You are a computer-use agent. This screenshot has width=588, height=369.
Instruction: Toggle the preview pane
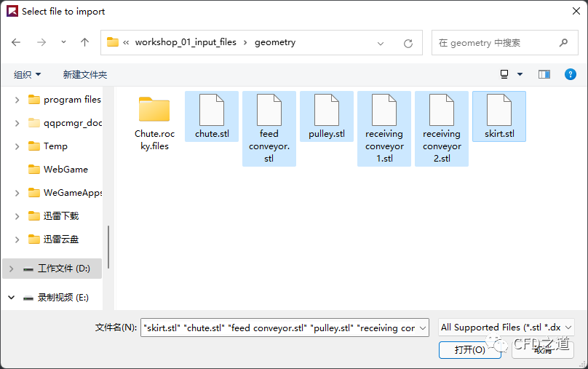pyautogui.click(x=544, y=74)
